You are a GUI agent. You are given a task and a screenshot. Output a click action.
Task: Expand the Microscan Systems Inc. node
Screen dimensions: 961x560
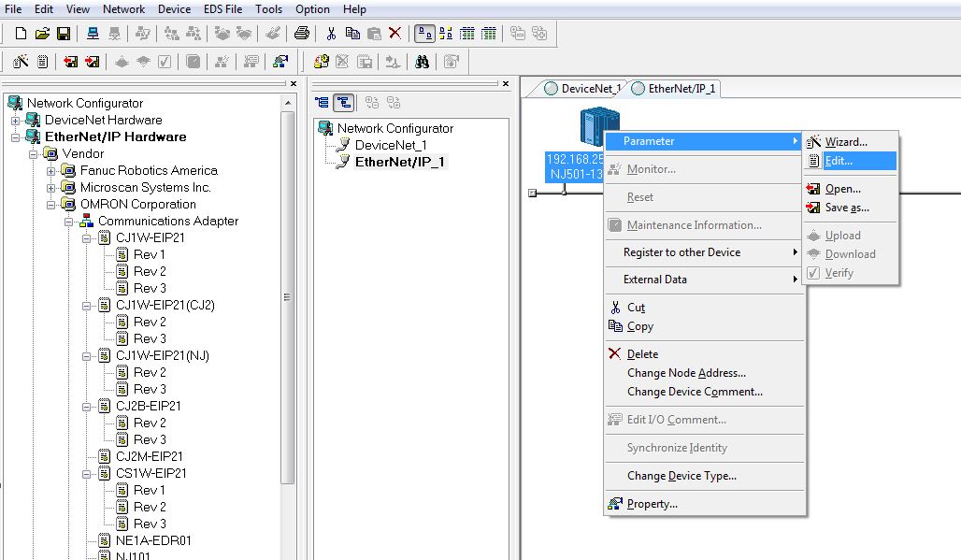49,186
